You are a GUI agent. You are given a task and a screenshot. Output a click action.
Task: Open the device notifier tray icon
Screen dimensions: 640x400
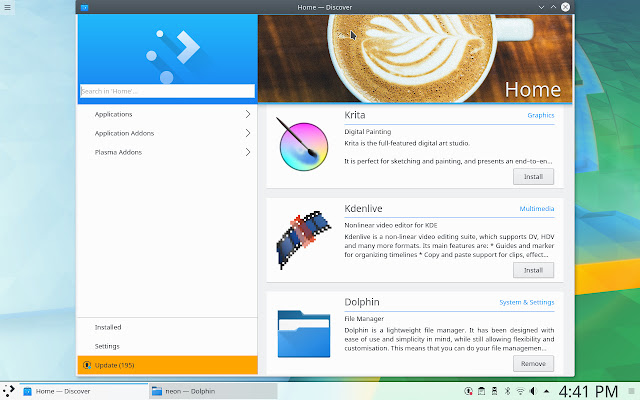click(494, 391)
